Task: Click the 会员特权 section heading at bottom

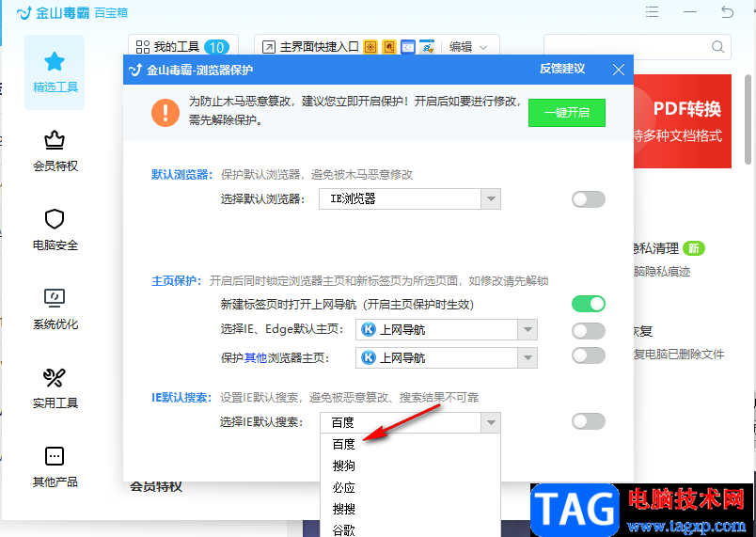Action: (156, 487)
